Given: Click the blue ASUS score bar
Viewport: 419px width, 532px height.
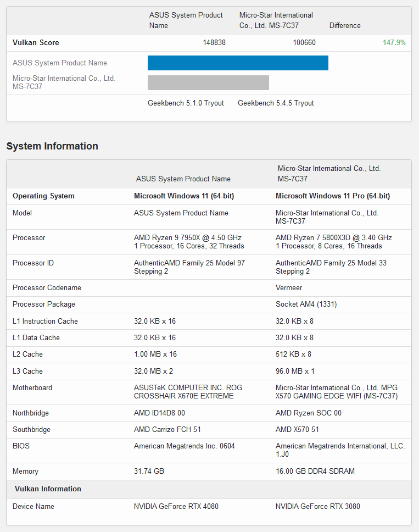Looking at the screenshot, I should (238, 63).
